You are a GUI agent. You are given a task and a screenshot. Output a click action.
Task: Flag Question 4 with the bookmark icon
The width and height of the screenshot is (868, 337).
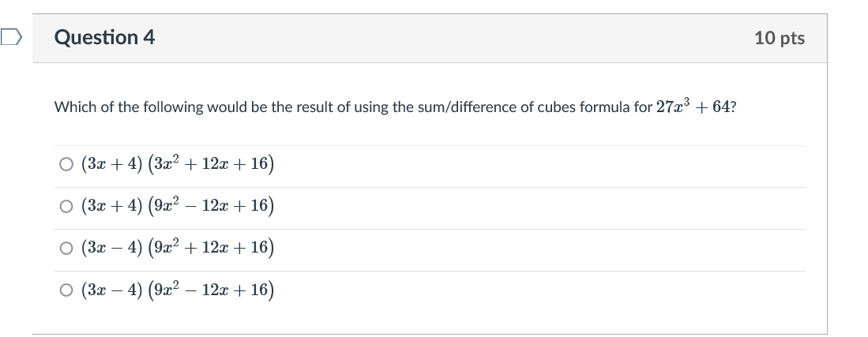[x=10, y=37]
